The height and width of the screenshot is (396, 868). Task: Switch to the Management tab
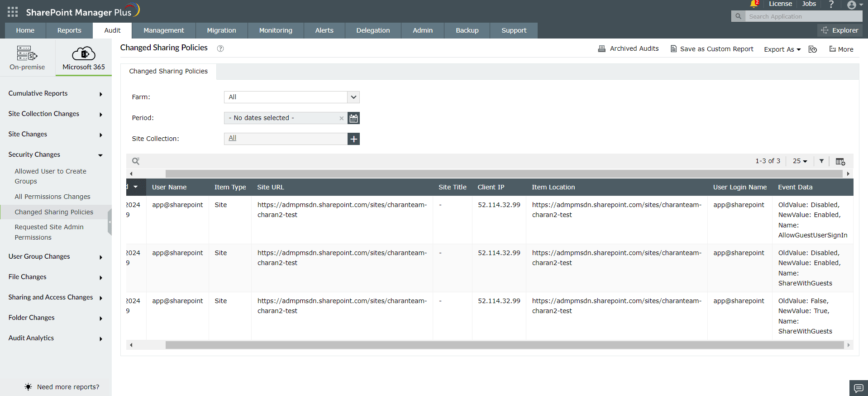(164, 30)
